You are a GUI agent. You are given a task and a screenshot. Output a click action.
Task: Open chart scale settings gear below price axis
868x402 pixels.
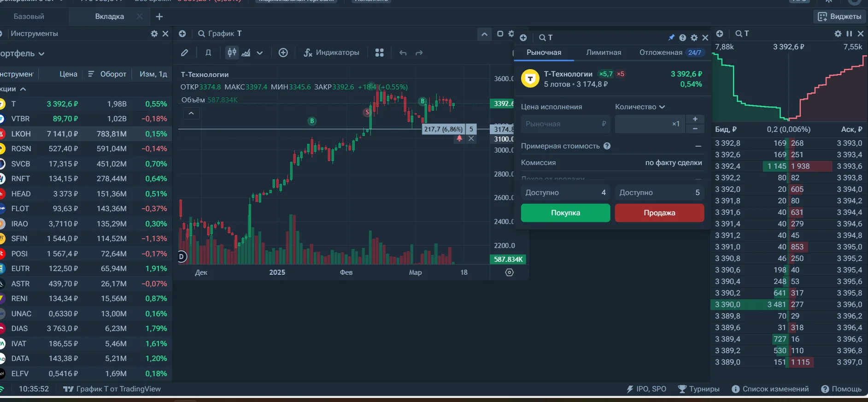point(509,272)
